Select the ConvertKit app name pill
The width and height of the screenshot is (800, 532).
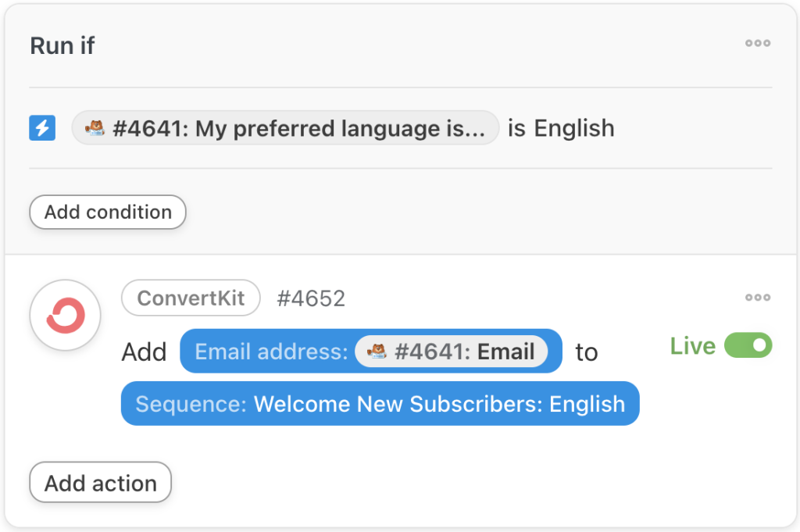(191, 298)
